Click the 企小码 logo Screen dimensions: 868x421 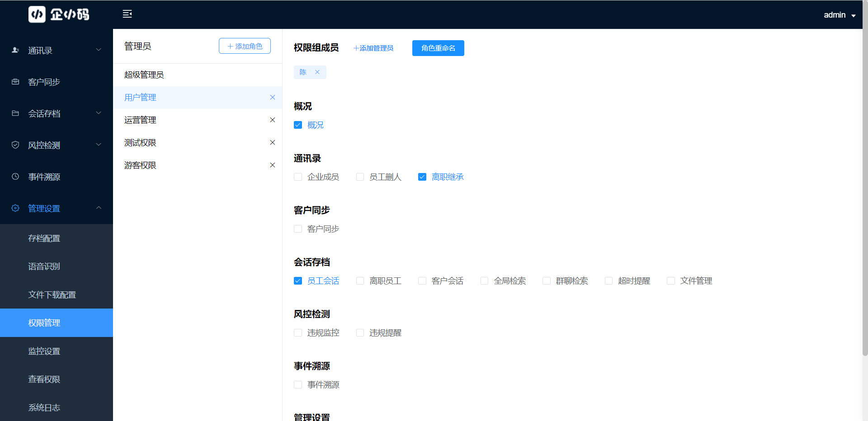(59, 14)
